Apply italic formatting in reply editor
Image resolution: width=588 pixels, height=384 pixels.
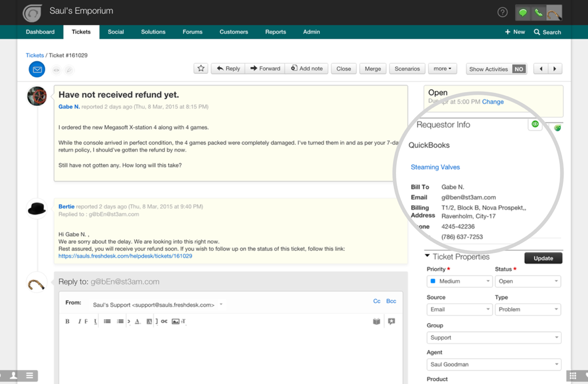(79, 321)
